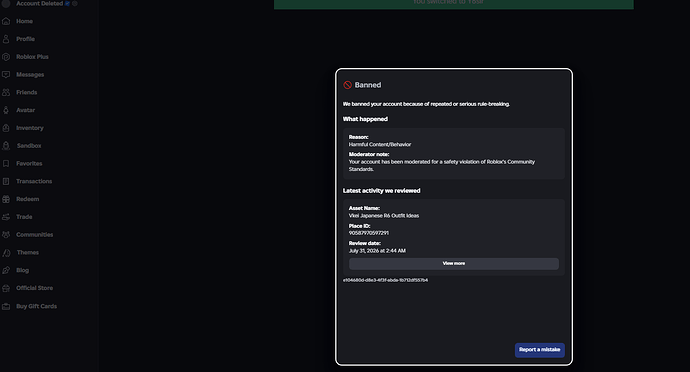
Task: Click the Favorites bookmark icon
Action: click(x=6, y=163)
